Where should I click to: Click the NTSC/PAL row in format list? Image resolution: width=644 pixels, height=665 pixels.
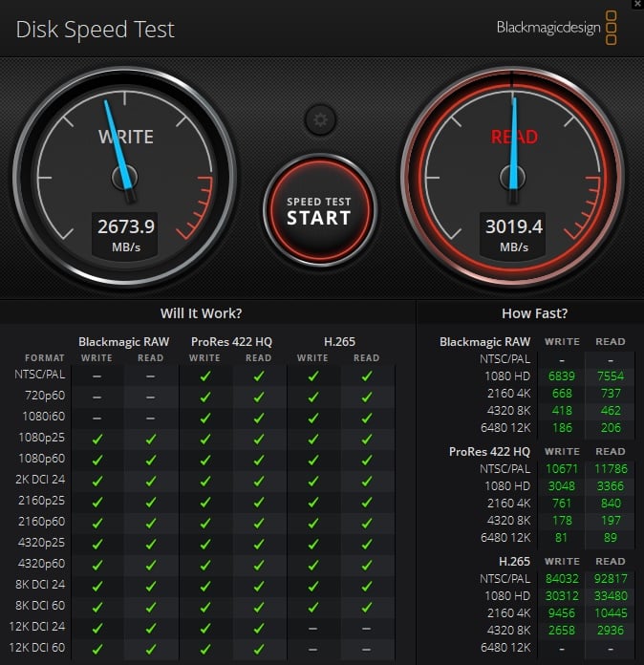[40, 375]
